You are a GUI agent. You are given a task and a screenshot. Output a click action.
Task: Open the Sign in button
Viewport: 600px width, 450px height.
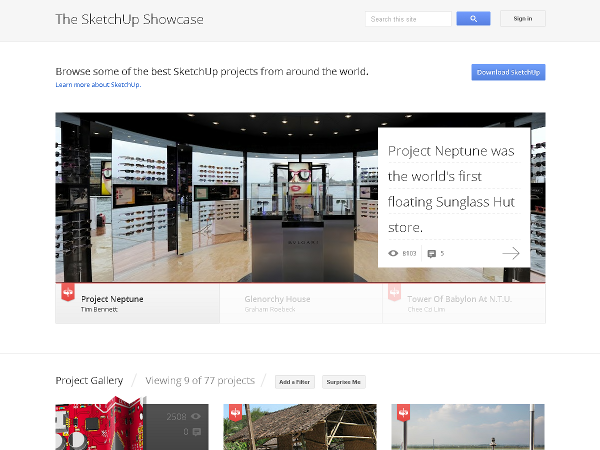523,18
